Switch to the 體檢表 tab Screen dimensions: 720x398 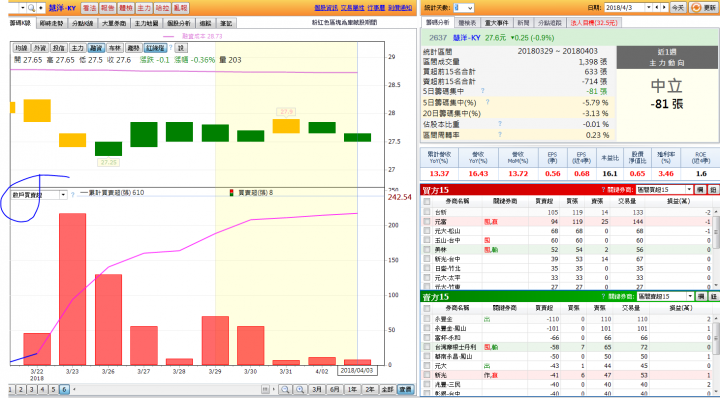coord(467,22)
